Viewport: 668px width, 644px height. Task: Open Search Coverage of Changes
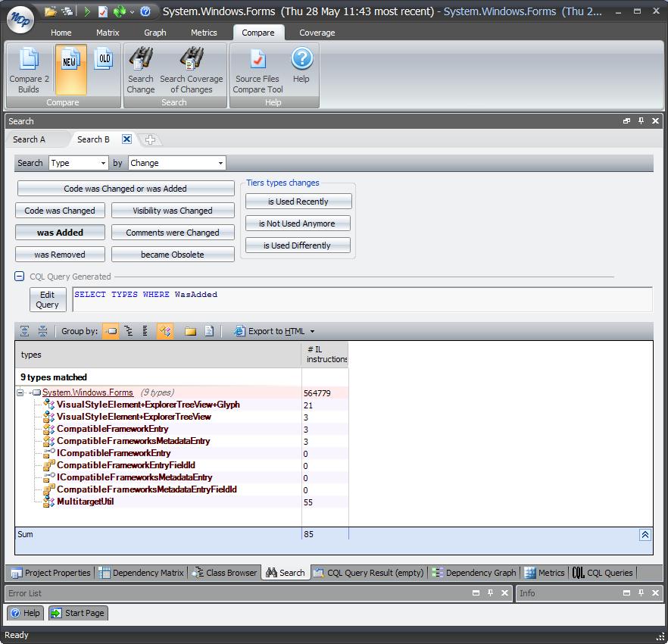point(192,70)
